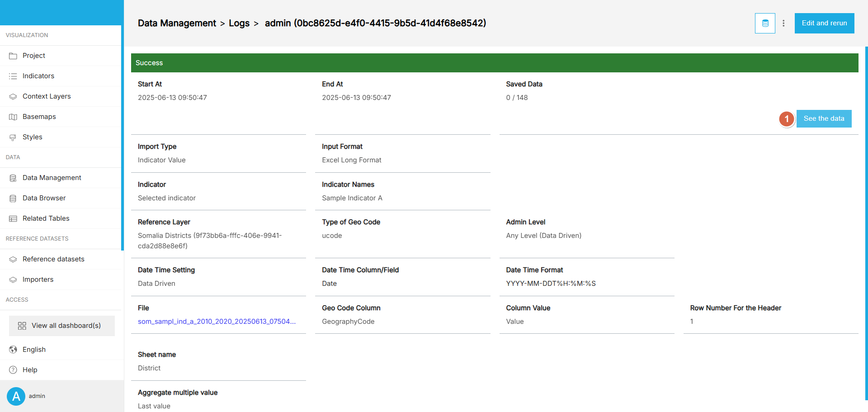Click the admin avatar circle

coord(16,396)
